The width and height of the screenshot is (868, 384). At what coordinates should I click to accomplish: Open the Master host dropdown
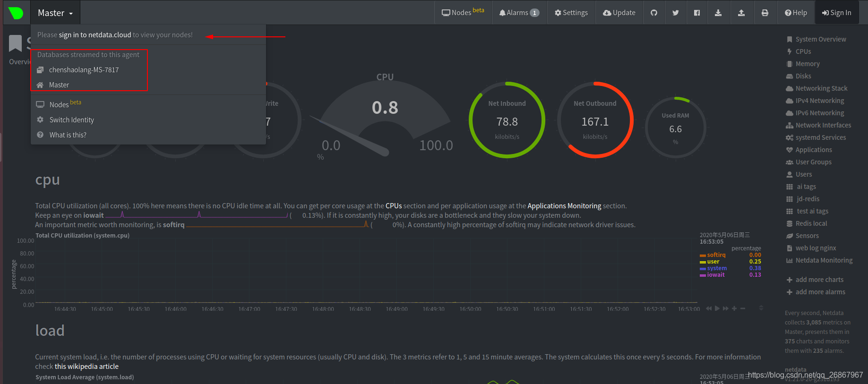[55, 13]
